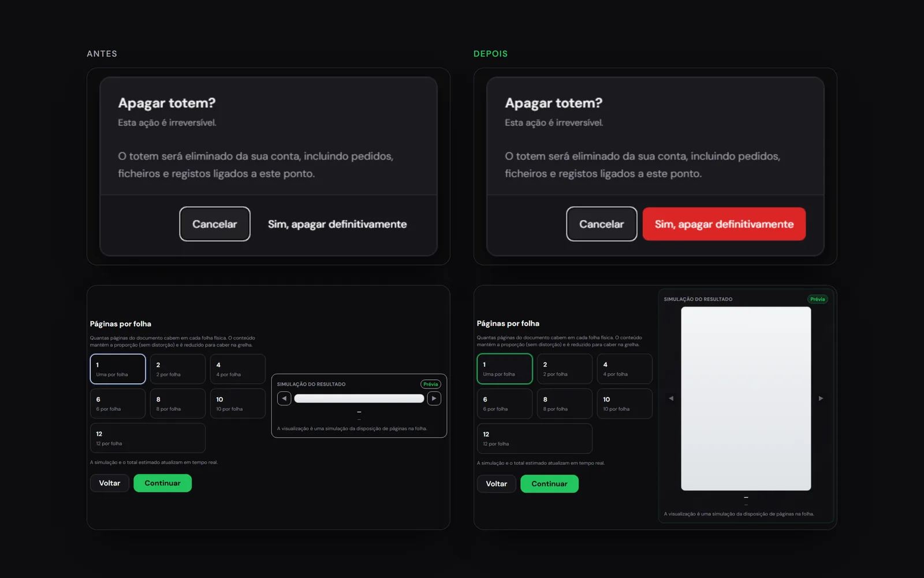This screenshot has width=924, height=578.
Task: Choose '6 por folha' in ANTES panel
Action: click(x=118, y=403)
